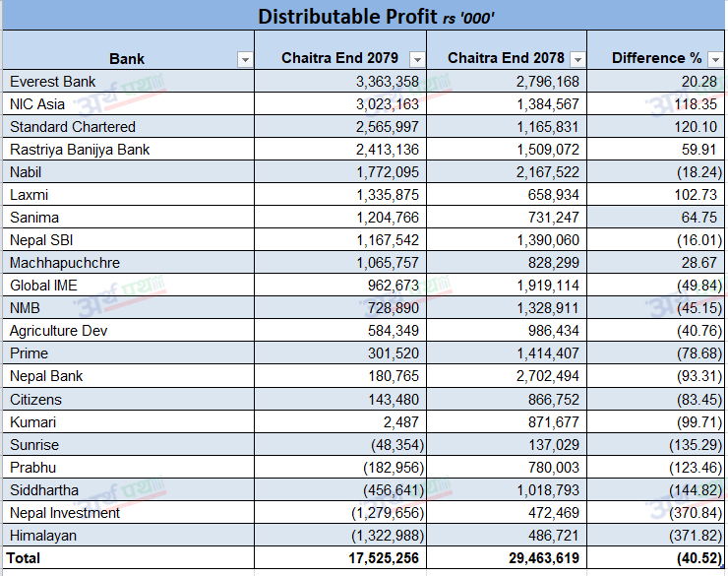Click the total 2079 value 17,525,256
Image resolution: width=728 pixels, height=576 pixels.
(x=384, y=558)
